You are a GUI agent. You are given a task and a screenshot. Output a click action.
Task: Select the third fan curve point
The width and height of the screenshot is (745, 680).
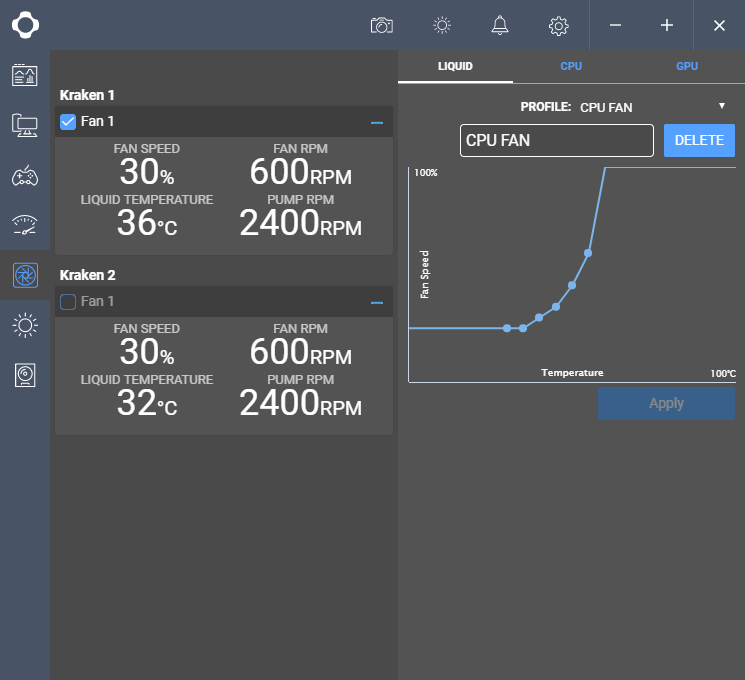539,317
